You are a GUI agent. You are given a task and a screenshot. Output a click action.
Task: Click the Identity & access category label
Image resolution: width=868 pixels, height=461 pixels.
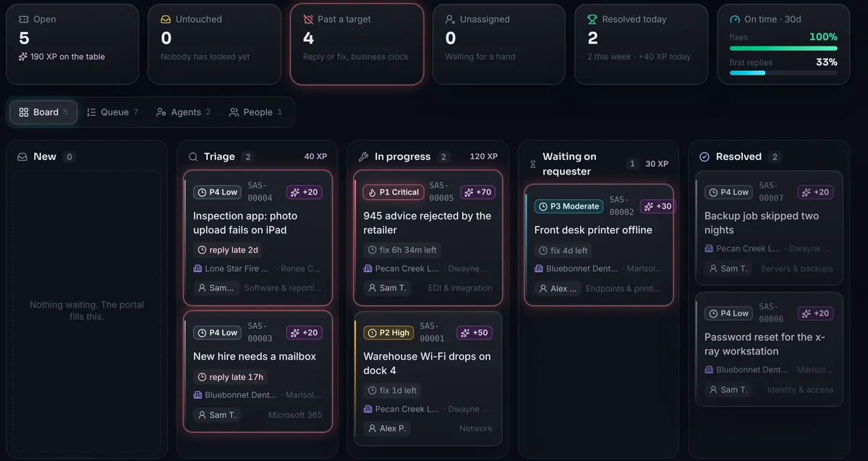tap(800, 389)
